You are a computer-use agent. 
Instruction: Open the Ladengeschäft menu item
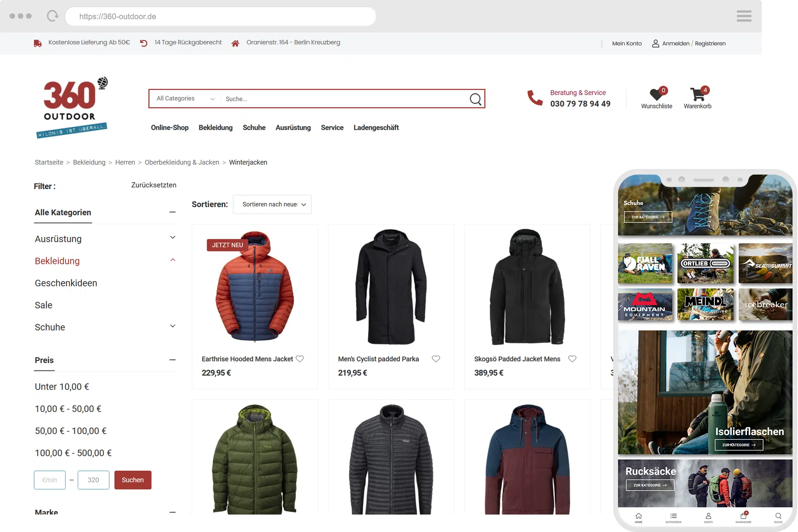(x=376, y=128)
